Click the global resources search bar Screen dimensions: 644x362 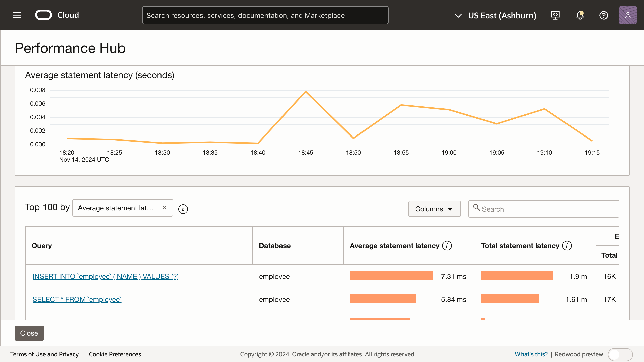265,15
